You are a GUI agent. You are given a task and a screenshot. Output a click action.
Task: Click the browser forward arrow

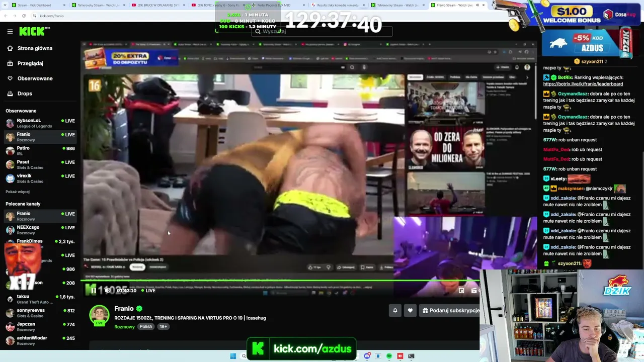point(15,16)
